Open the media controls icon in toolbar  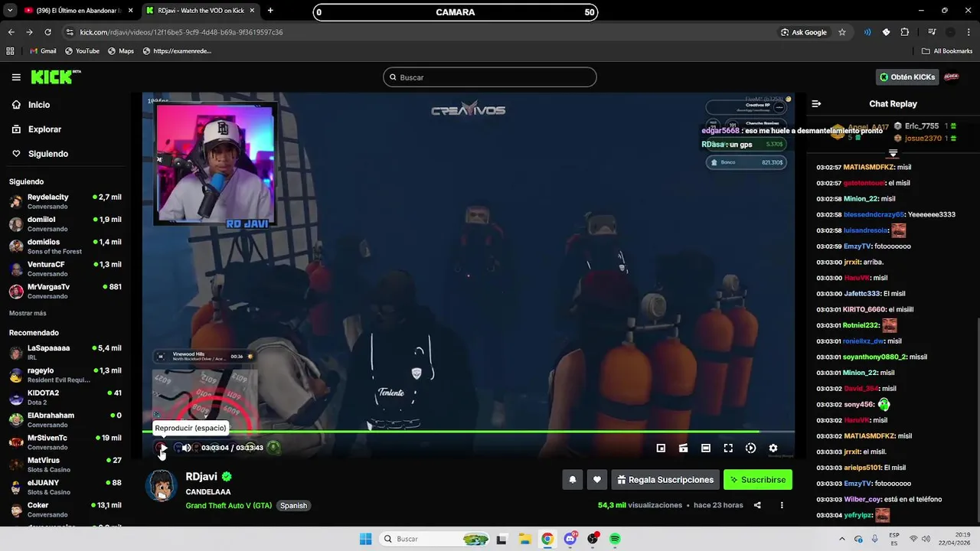tap(932, 32)
